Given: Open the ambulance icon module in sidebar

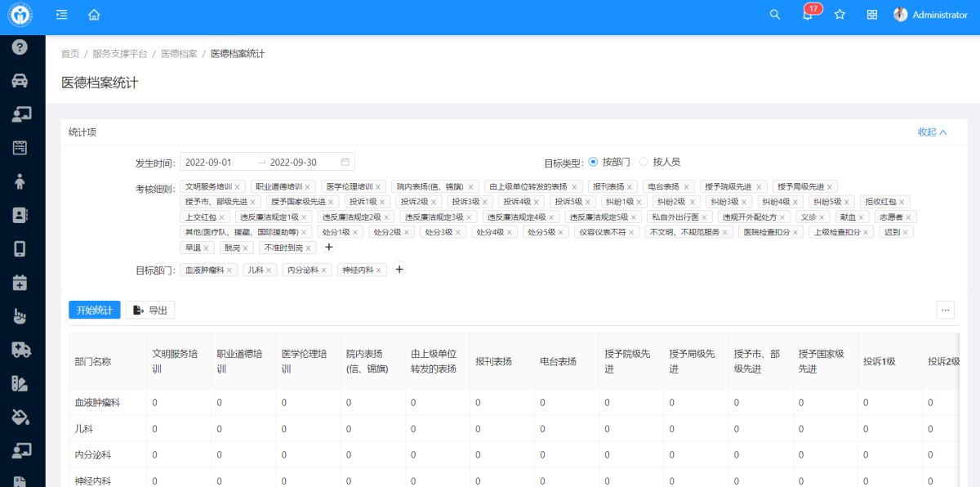Looking at the screenshot, I should click(x=20, y=350).
